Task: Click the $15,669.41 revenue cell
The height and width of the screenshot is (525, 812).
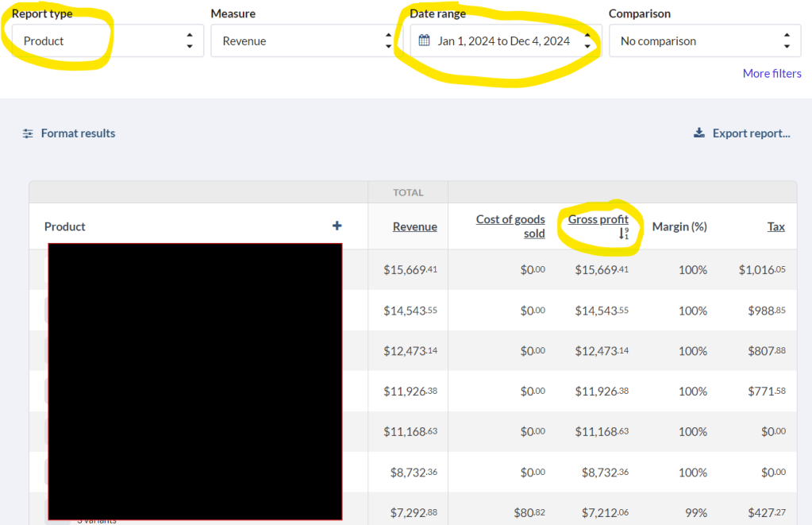Action: coord(410,270)
